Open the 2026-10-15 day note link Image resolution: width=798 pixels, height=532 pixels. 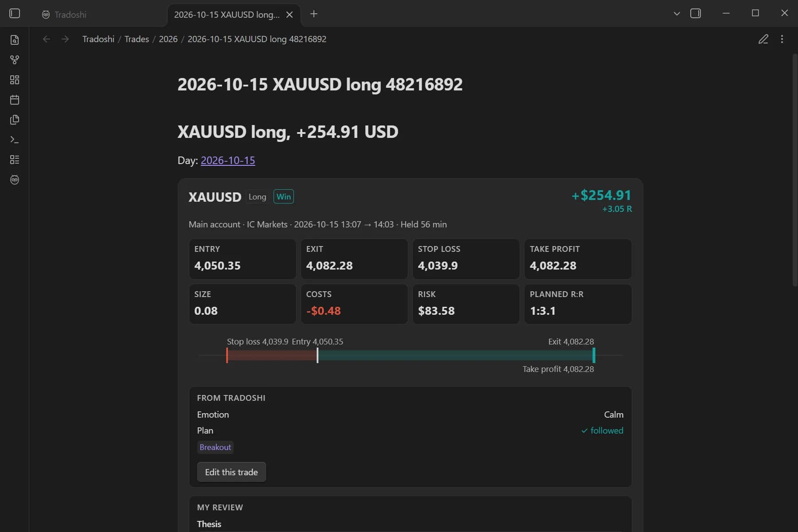click(x=228, y=160)
